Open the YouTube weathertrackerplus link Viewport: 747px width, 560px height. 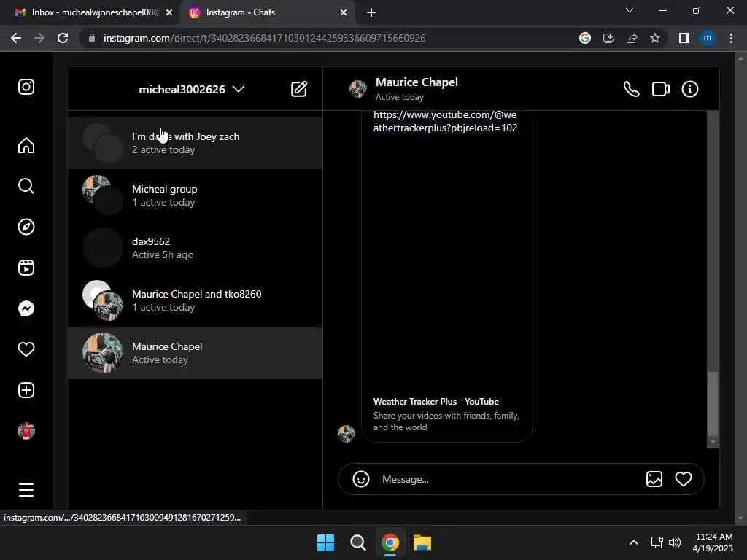pos(445,121)
